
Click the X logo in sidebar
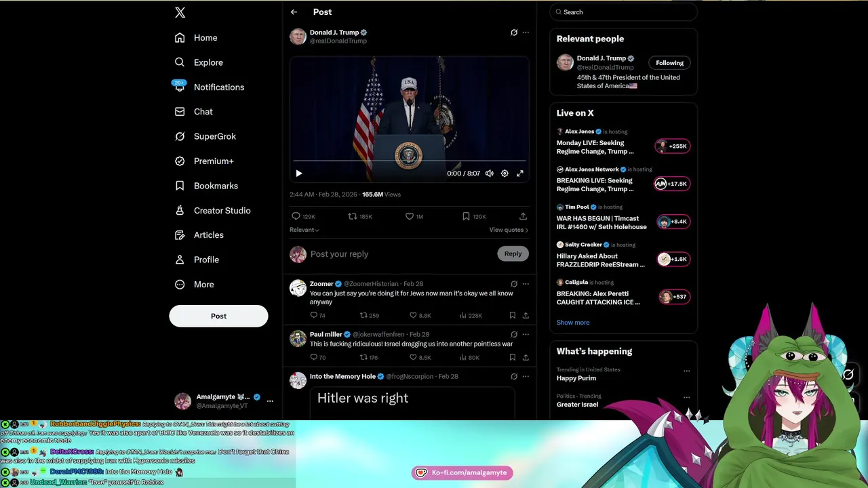point(180,12)
